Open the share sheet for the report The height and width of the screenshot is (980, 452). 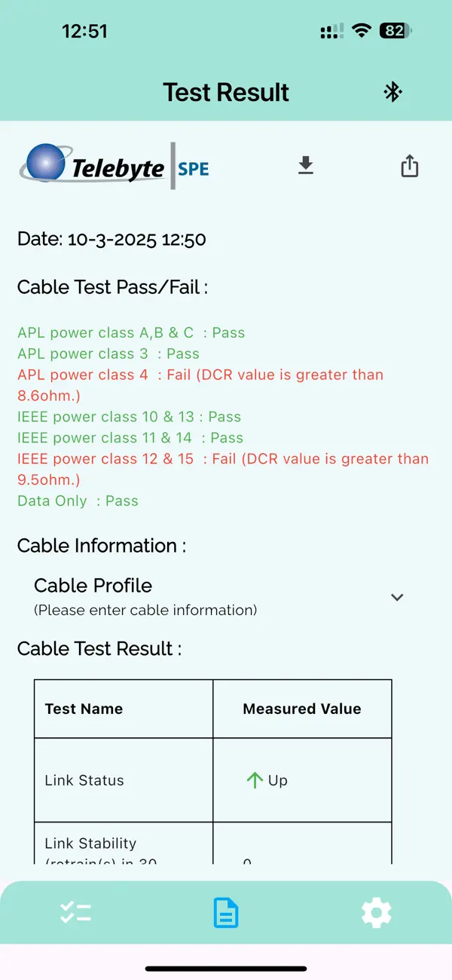[x=409, y=165]
